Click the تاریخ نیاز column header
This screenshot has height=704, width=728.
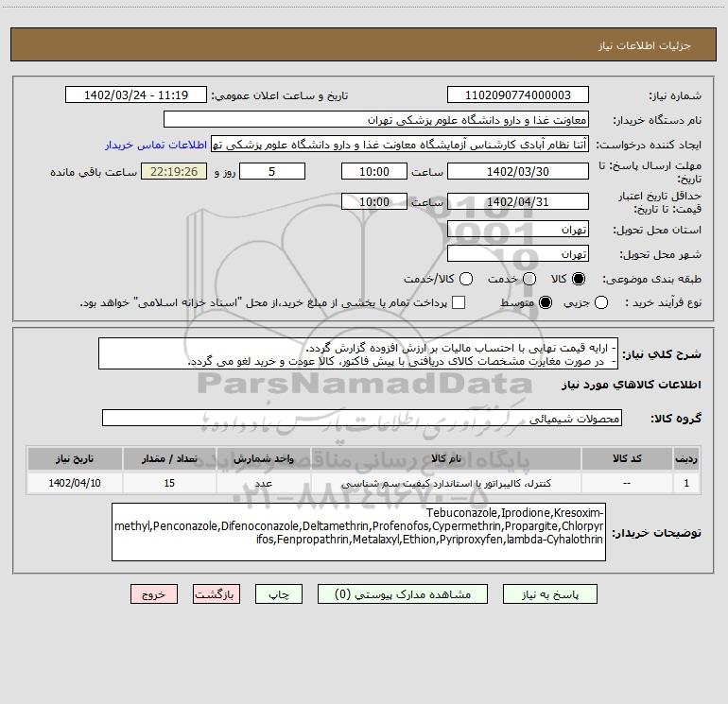point(75,458)
